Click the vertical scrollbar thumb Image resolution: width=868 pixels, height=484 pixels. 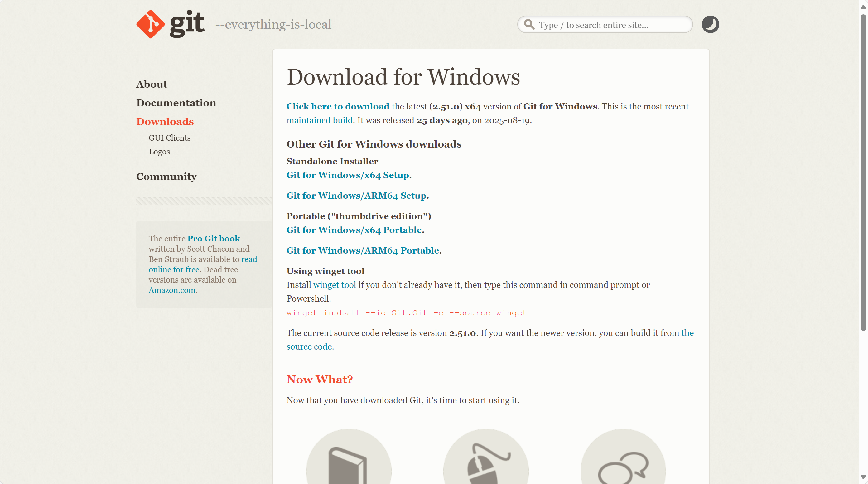tap(863, 172)
